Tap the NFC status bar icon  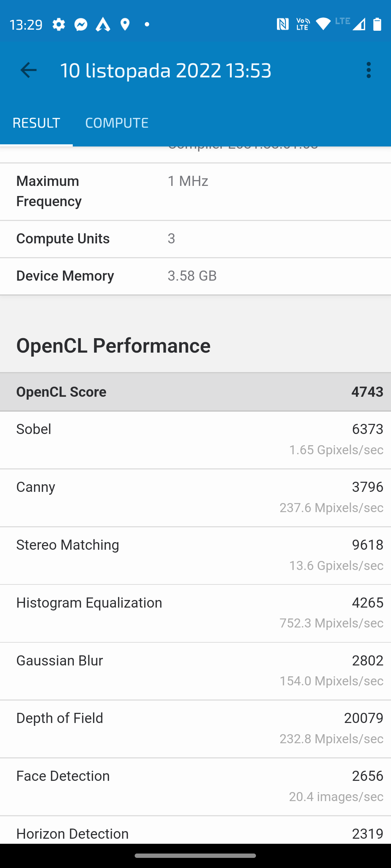pos(282,25)
